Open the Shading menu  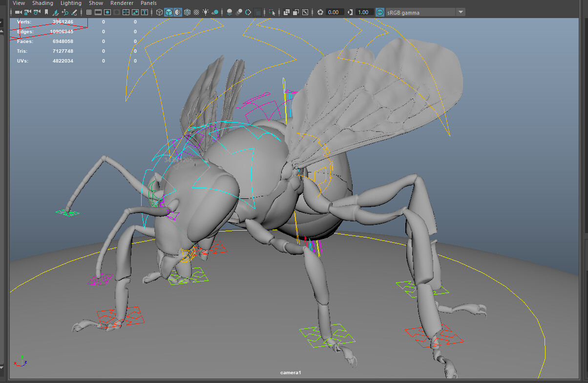pos(42,3)
